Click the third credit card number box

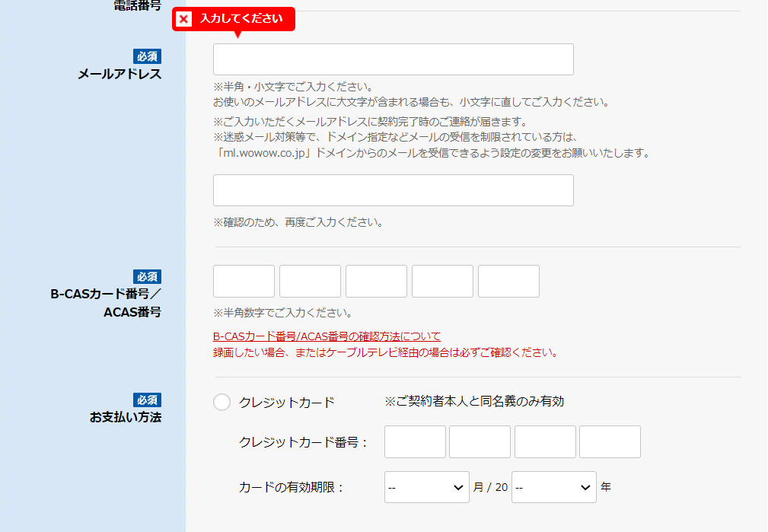click(545, 442)
